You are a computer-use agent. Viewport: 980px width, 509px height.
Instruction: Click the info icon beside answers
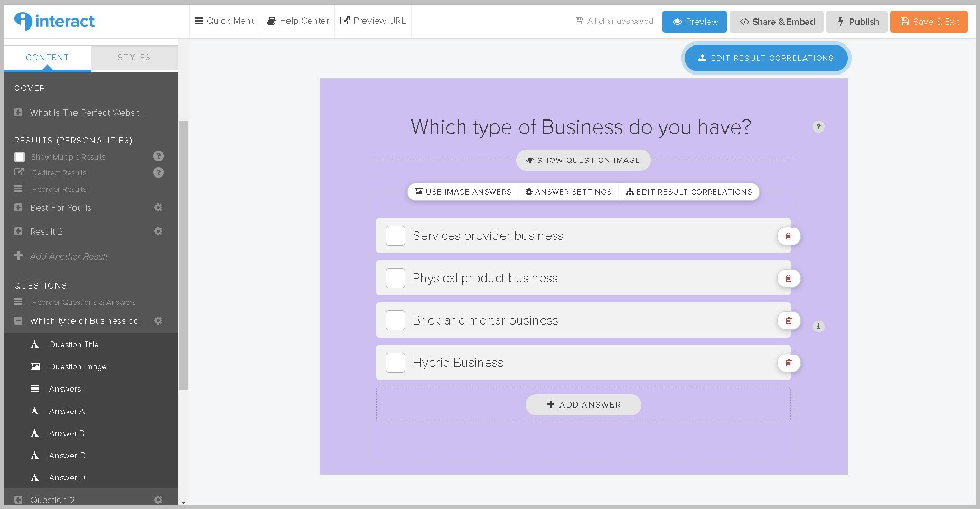pyautogui.click(x=818, y=327)
